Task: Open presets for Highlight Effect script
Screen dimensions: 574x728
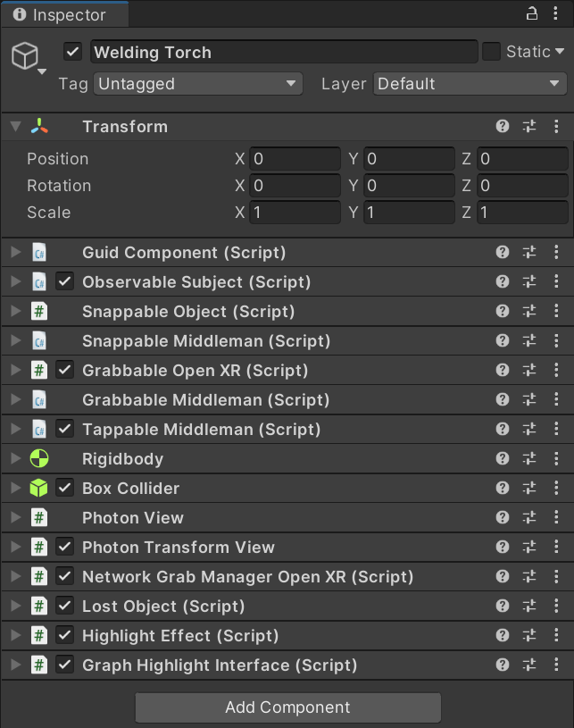Action: click(529, 636)
